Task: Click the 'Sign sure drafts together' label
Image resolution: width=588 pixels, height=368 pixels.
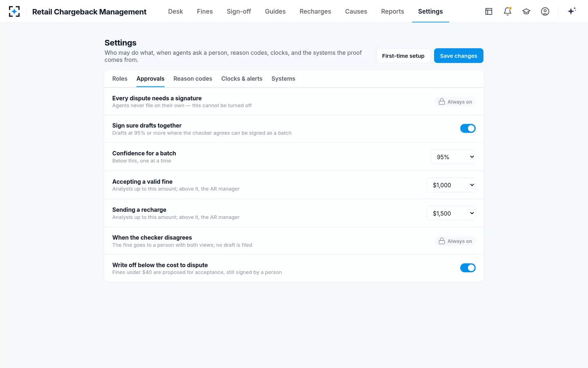Action: pos(147,126)
